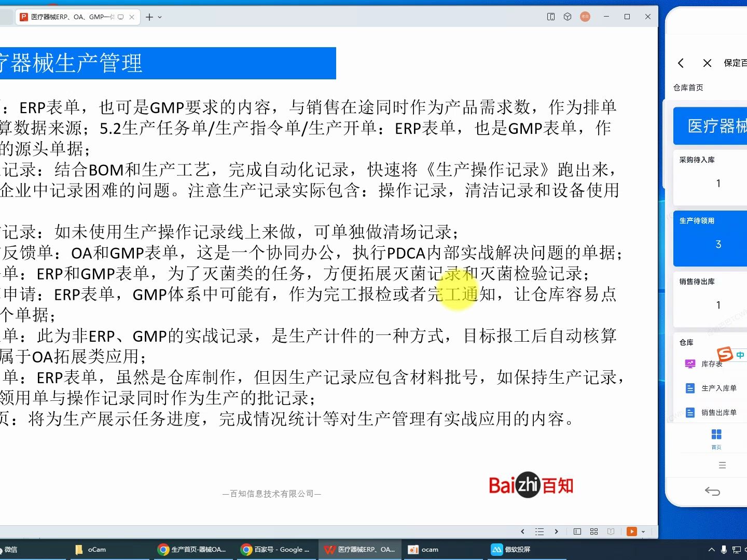Advance to next slide with right arrow
Image resolution: width=747 pixels, height=560 pixels.
(557, 531)
